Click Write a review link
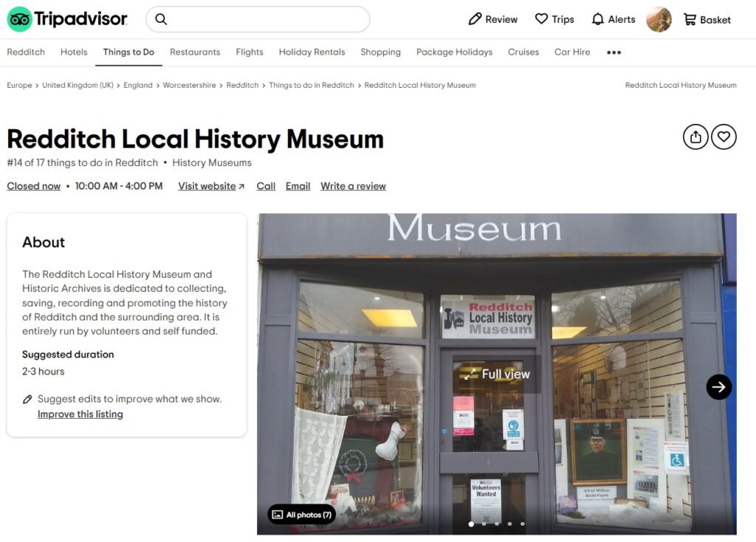The height and width of the screenshot is (542, 756). tap(353, 186)
